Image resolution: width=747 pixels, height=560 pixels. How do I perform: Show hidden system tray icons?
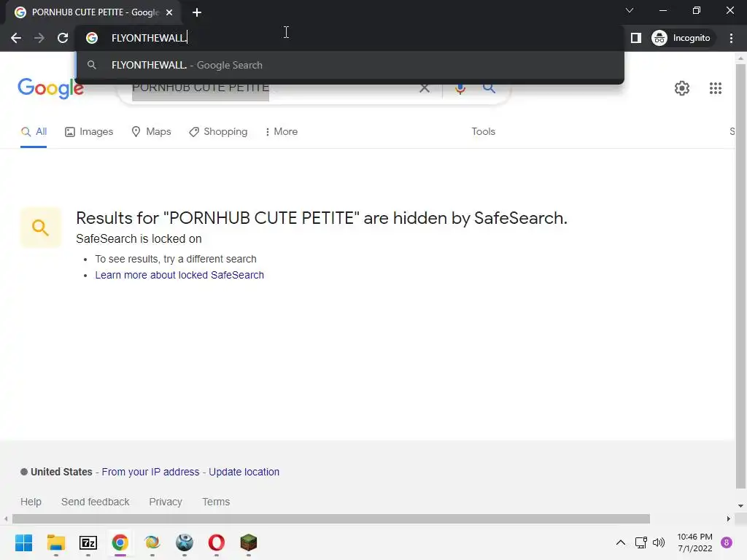620,542
